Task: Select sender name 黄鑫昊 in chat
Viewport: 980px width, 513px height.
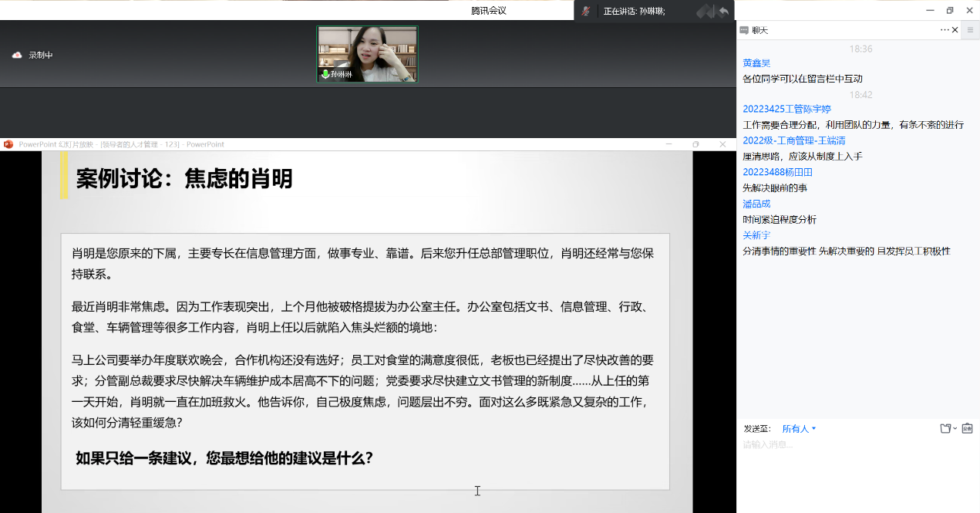Action: 756,63
